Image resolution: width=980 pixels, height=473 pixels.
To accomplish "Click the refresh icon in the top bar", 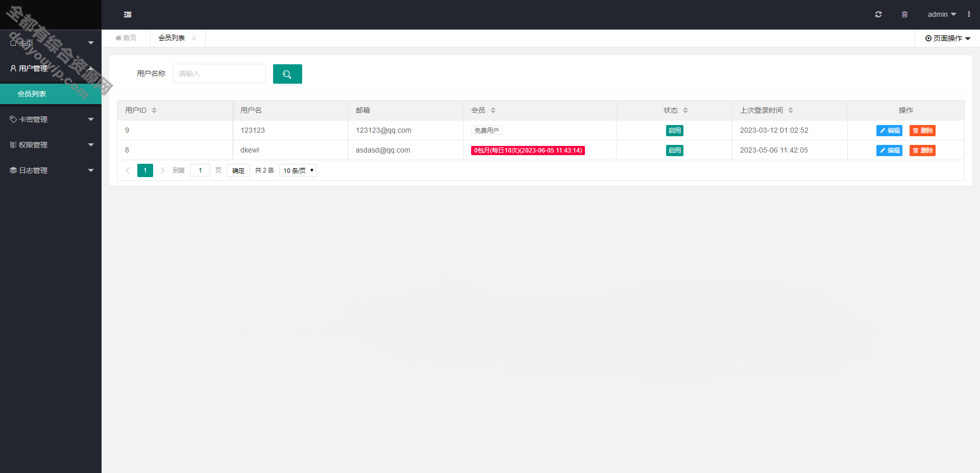I will [x=878, y=14].
